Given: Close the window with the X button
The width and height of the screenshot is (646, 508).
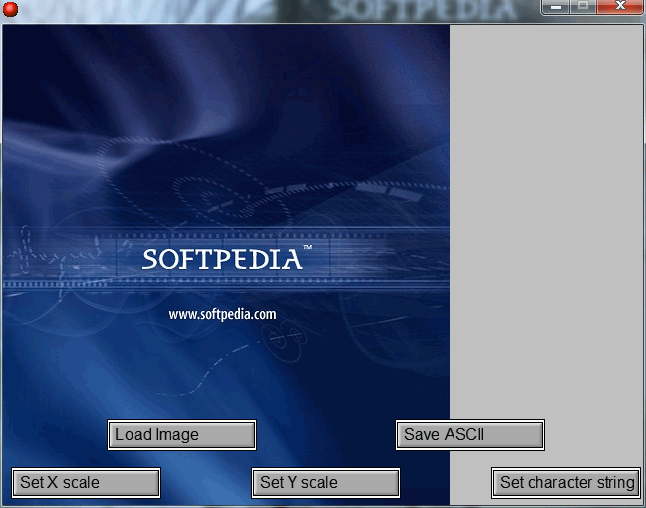Looking at the screenshot, I should click(620, 6).
